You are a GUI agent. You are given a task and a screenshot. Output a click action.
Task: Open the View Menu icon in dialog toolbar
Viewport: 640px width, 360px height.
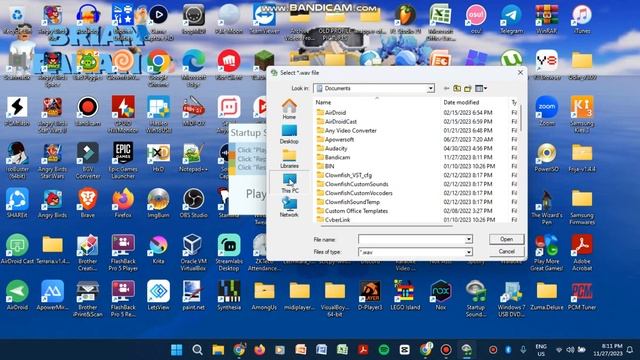pyautogui.click(x=481, y=88)
